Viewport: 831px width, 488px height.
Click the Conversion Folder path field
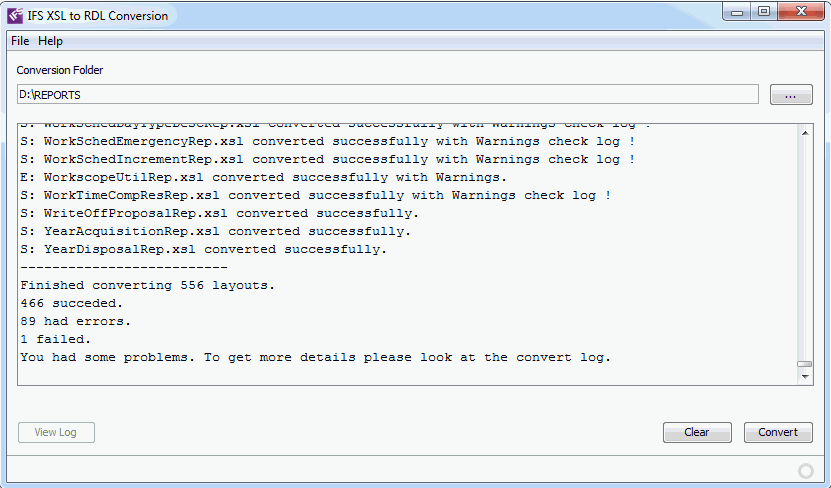[387, 94]
